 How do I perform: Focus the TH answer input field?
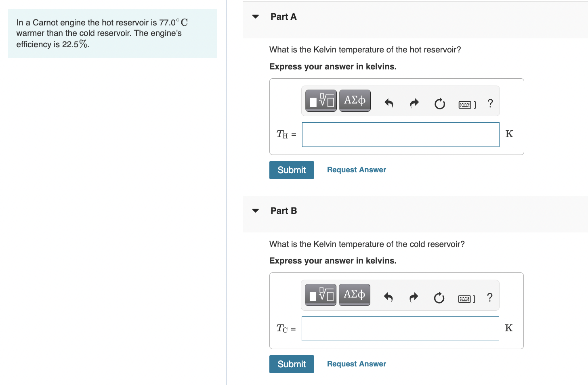coord(401,134)
